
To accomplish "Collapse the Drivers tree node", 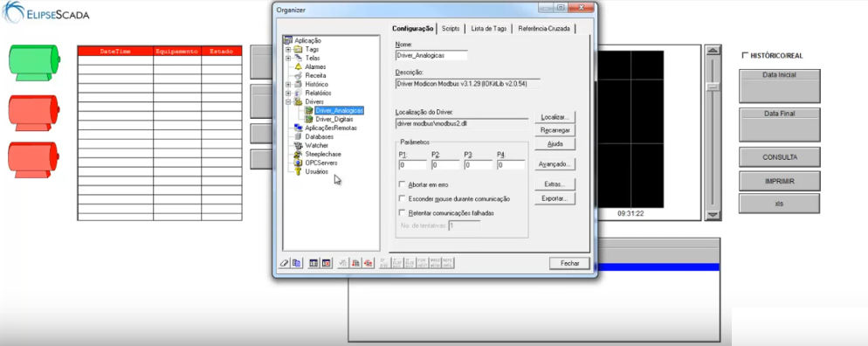I will [288, 102].
